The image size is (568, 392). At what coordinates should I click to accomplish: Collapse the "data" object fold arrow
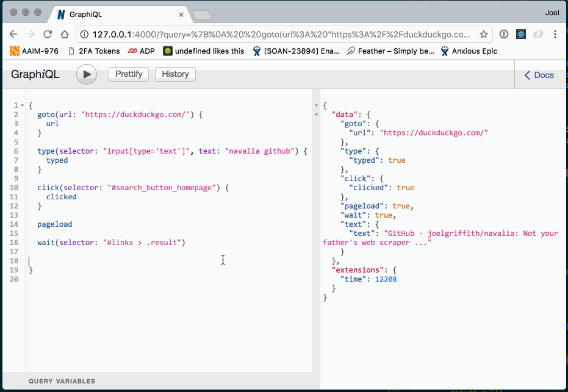pos(316,115)
